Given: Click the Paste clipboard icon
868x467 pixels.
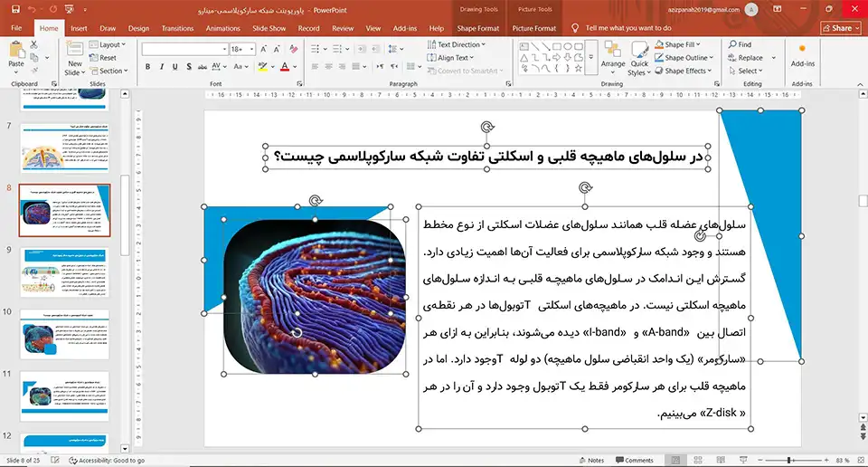Looking at the screenshot, I should [x=16, y=51].
